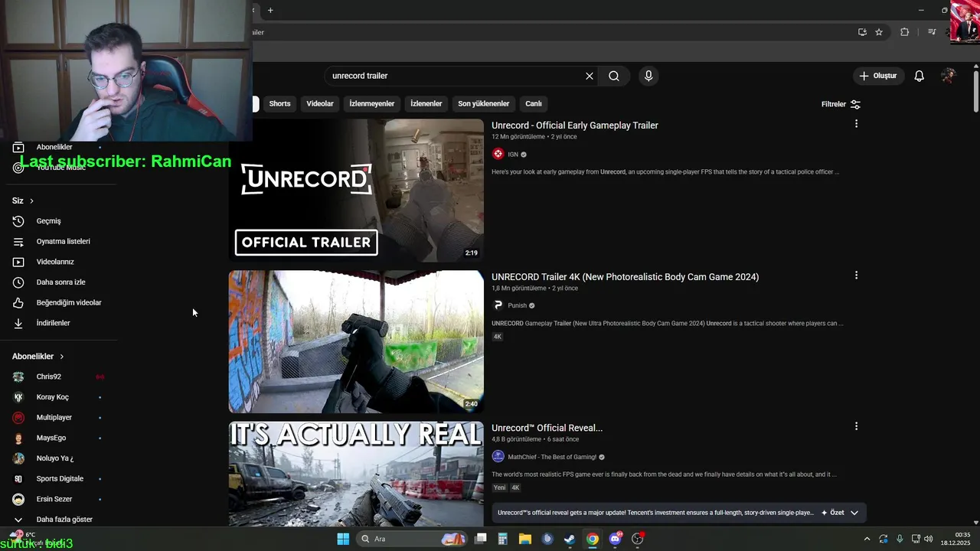Open Chrome media control icon
This screenshot has width=980, height=551.
[932, 32]
